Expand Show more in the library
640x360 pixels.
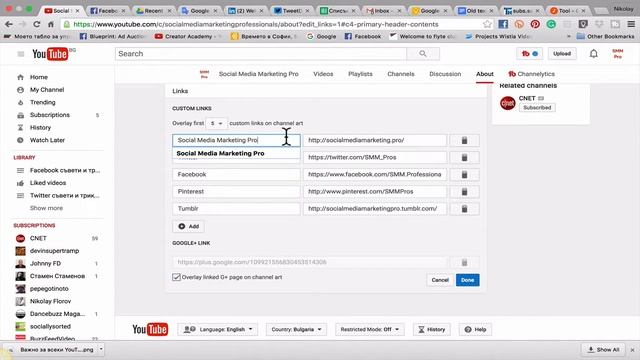(46, 208)
